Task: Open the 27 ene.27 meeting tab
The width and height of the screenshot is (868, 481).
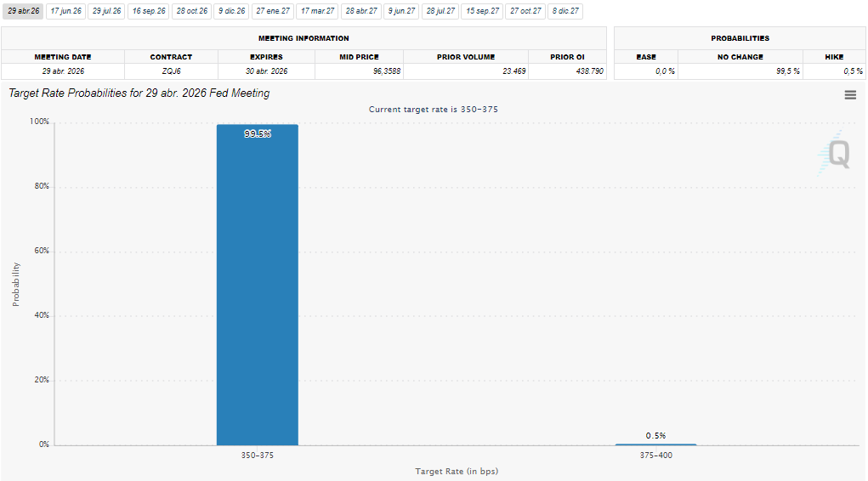Action: tap(273, 11)
